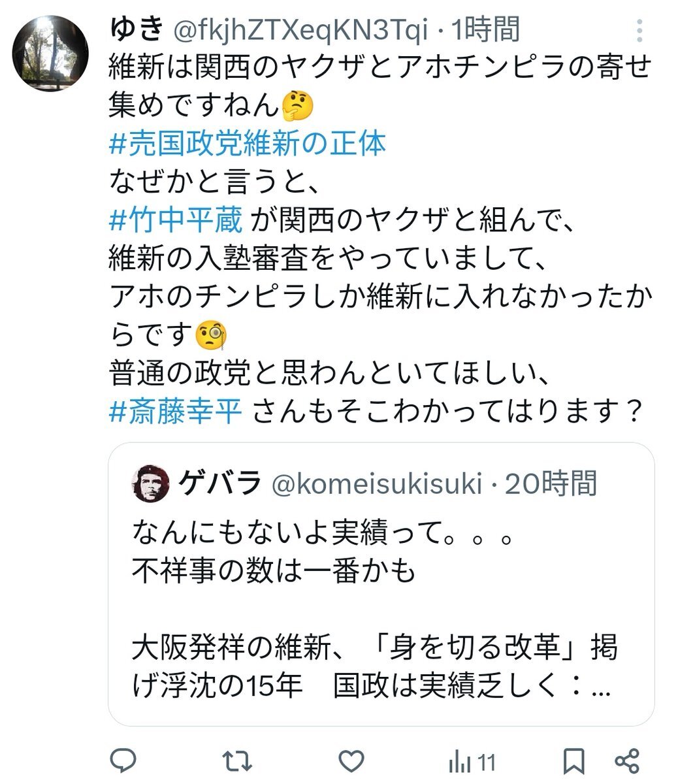The height and width of the screenshot is (784, 678).
Task: Open the share icon menu
Action: click(627, 761)
